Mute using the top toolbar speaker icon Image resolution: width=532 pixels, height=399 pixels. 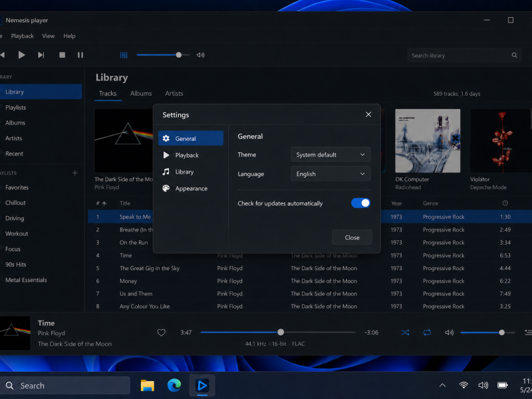coord(201,55)
